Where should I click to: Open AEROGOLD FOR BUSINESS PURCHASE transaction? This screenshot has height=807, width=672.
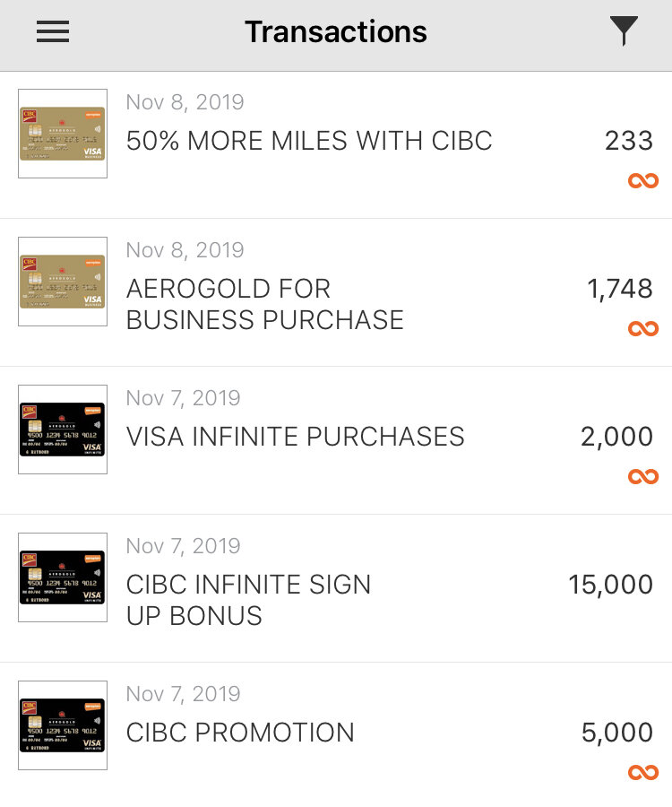[265, 304]
